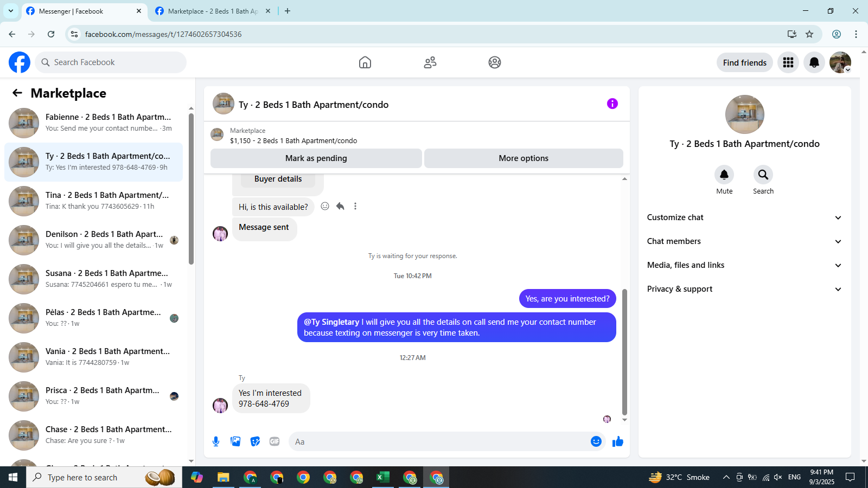868x488 pixels.
Task: Open conversation information purple icon
Action: pos(612,104)
